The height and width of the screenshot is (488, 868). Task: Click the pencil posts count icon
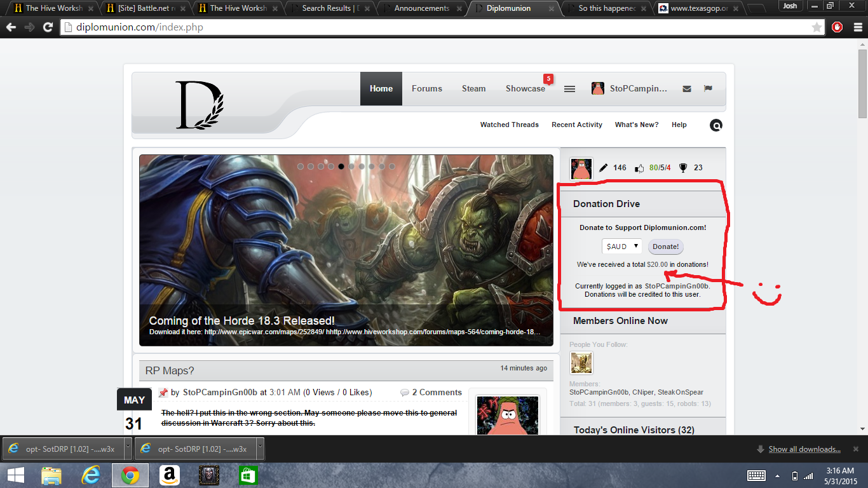click(x=604, y=168)
